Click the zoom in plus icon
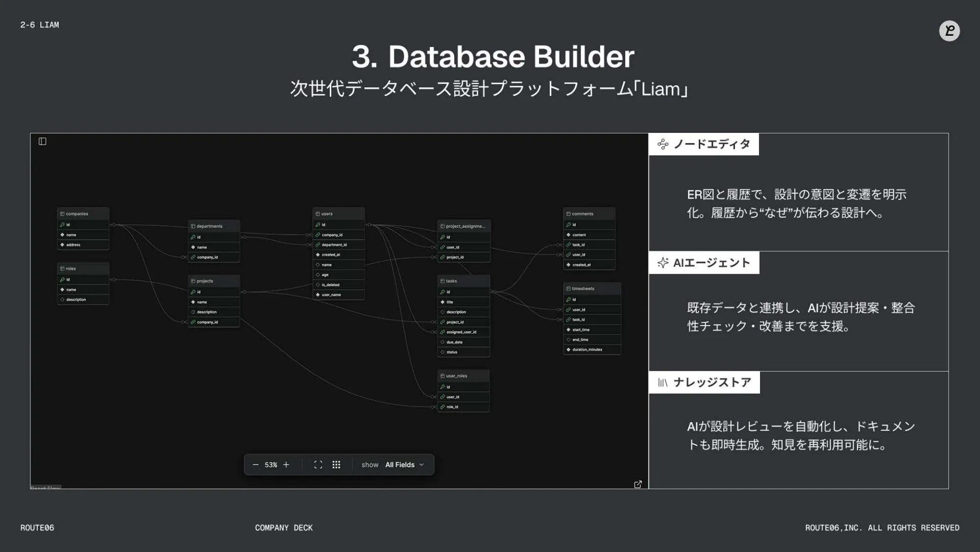980x552 pixels. point(286,465)
